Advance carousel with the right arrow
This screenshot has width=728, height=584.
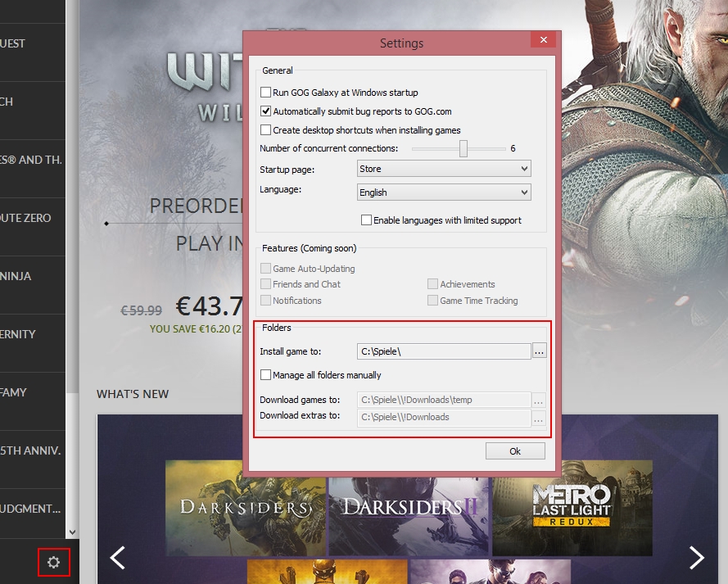[696, 558]
